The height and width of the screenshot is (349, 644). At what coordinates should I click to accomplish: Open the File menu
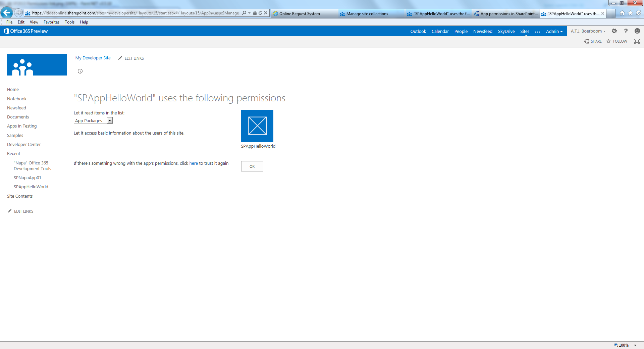(9, 22)
